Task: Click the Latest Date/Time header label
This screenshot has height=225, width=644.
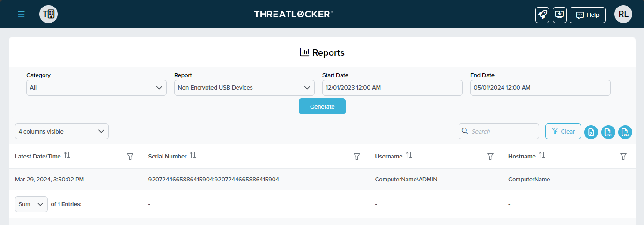Action: coord(38,157)
